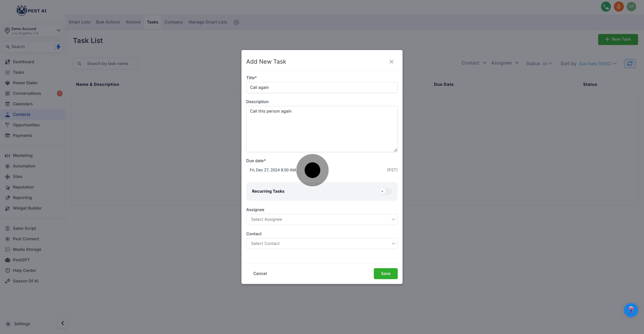The width and height of the screenshot is (644, 334).
Task: Click the refresh task list icon
Action: 630,63
